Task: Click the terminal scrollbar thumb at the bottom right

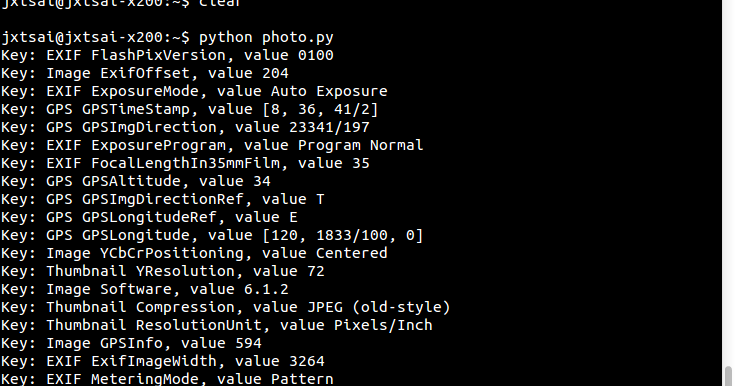Action: tap(728, 376)
